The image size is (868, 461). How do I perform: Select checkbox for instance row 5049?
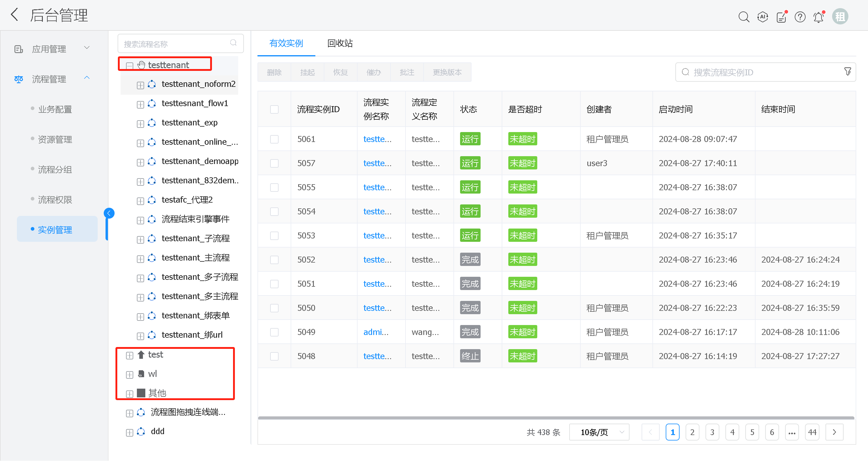(x=274, y=332)
